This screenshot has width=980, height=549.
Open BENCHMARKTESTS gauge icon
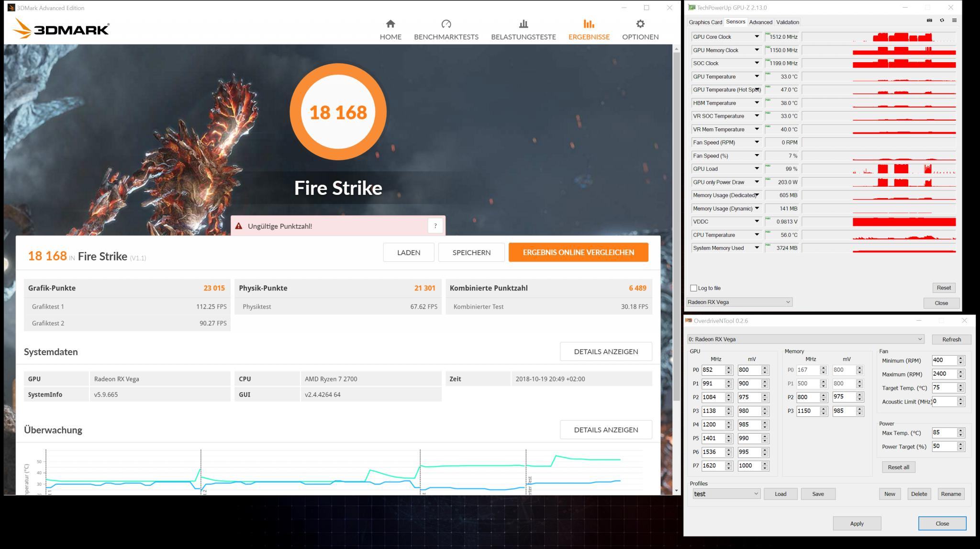446,24
